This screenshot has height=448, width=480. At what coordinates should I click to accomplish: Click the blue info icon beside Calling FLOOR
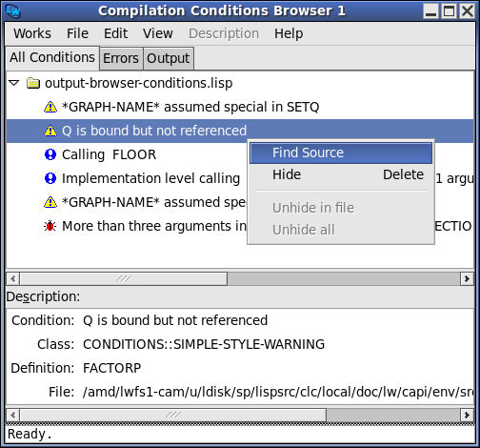coord(50,154)
